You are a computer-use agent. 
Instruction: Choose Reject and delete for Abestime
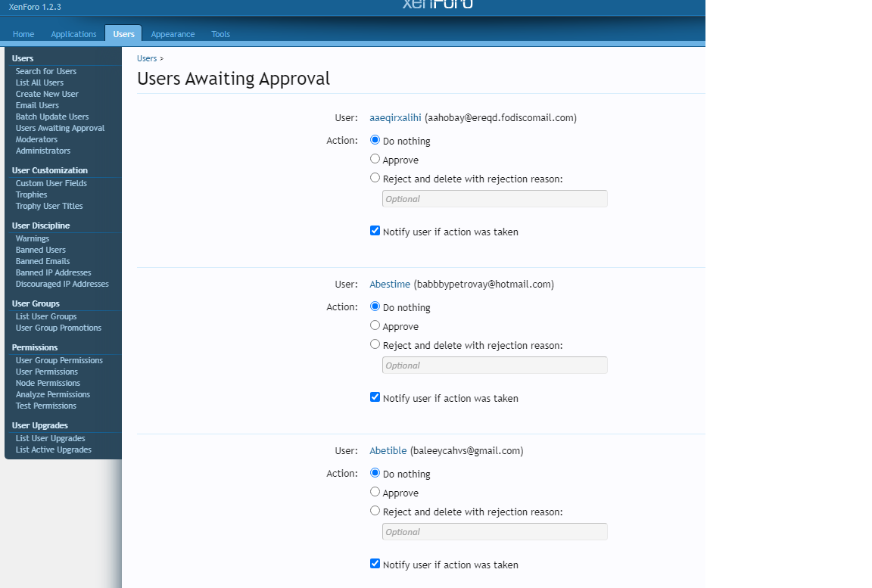point(375,344)
